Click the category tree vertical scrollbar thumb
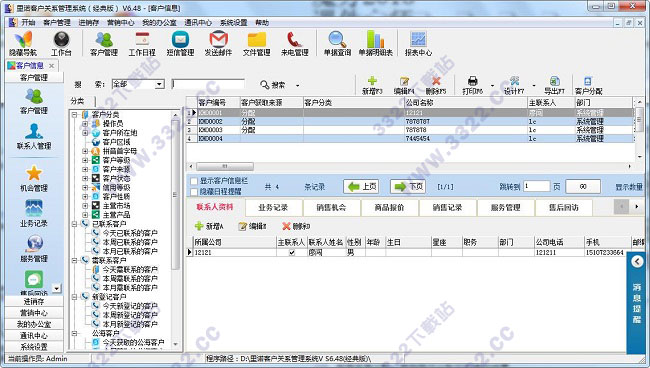 (175, 195)
